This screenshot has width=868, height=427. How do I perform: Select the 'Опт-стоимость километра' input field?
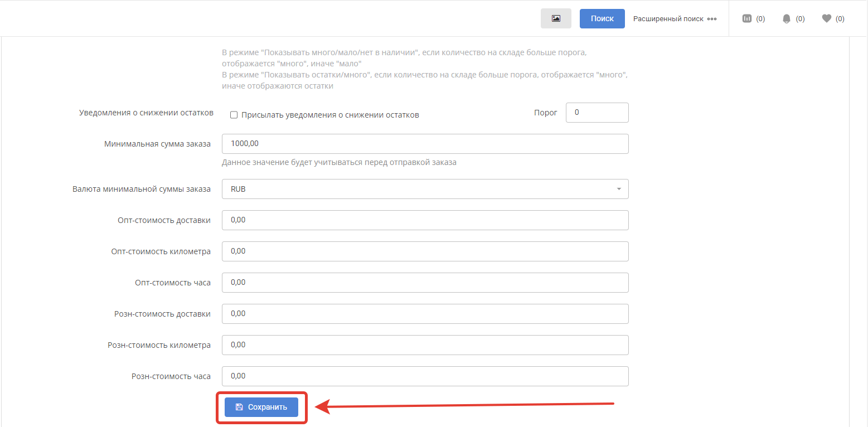(x=425, y=251)
